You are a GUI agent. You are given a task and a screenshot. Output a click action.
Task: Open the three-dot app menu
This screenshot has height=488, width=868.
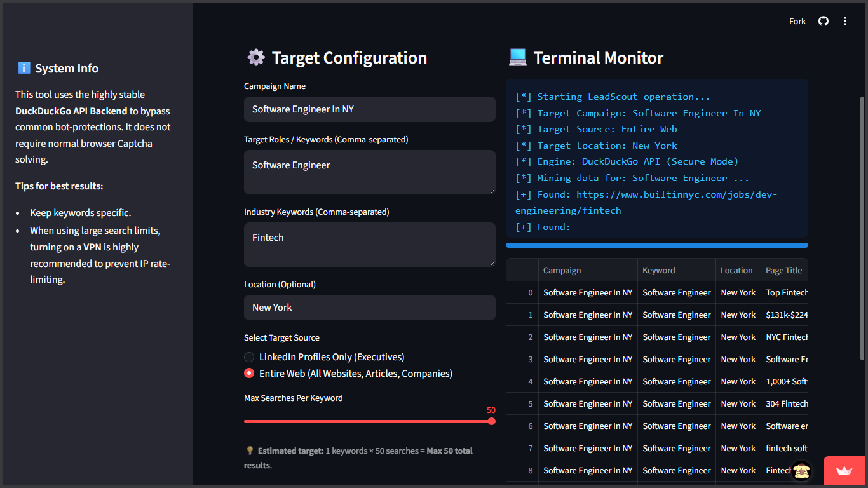coord(845,21)
